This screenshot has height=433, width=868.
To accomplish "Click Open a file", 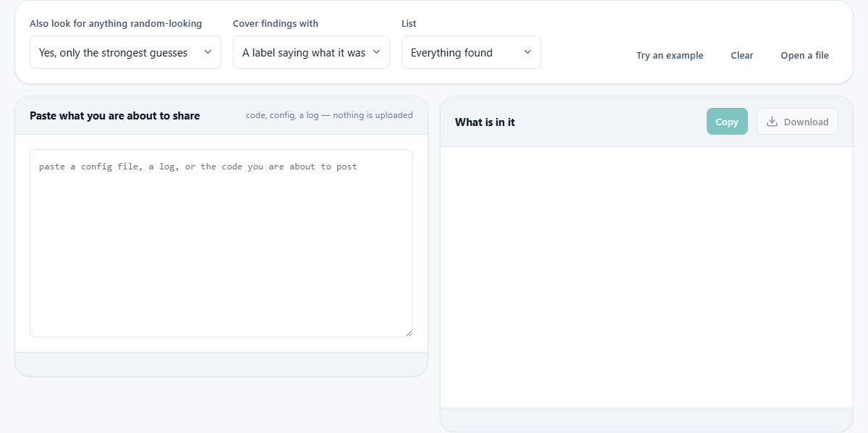I will pyautogui.click(x=804, y=55).
